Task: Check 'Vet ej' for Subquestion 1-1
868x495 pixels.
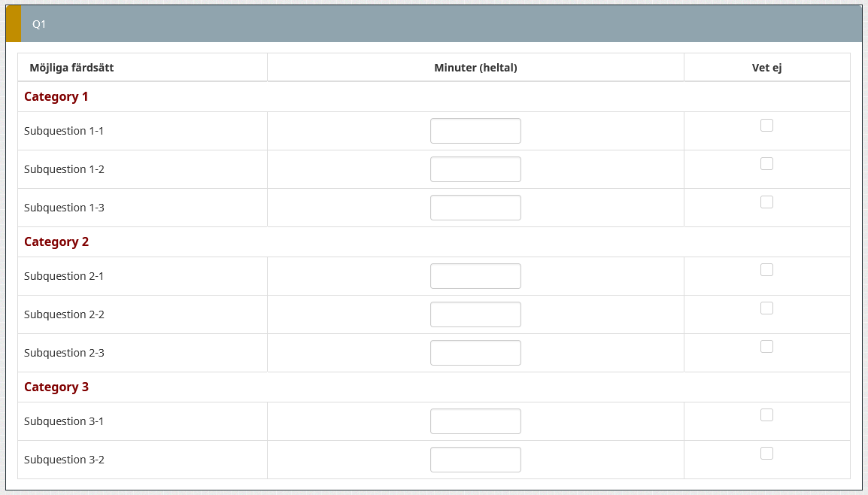Action: [766, 126]
